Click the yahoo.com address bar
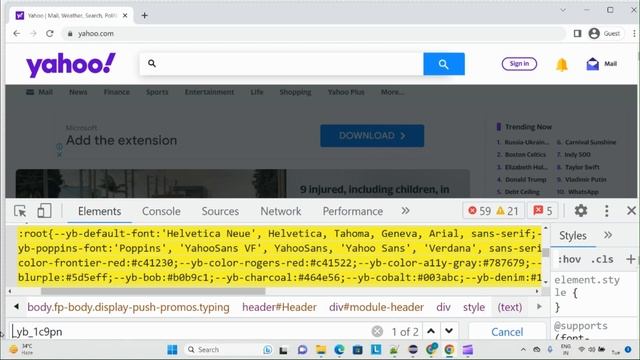 point(314,33)
